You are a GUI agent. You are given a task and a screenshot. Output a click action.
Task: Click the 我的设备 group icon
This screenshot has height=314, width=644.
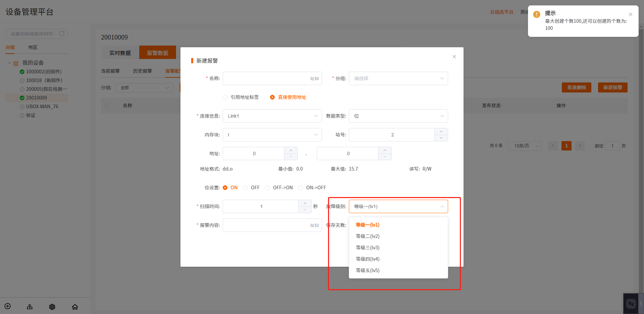(x=16, y=63)
